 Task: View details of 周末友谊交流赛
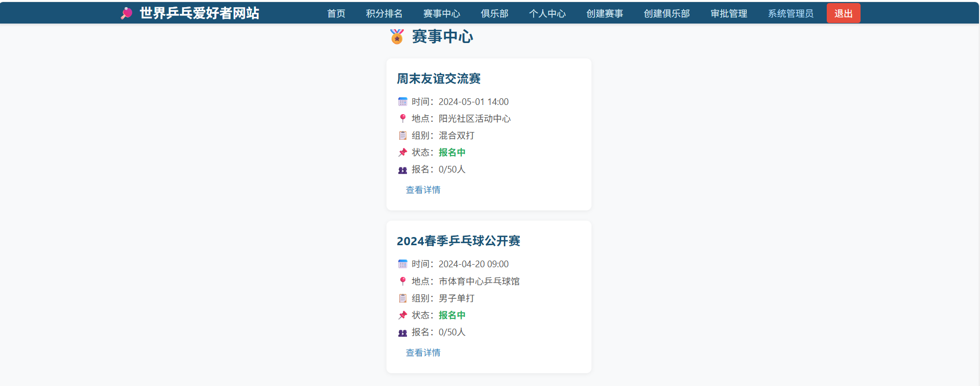coord(423,190)
